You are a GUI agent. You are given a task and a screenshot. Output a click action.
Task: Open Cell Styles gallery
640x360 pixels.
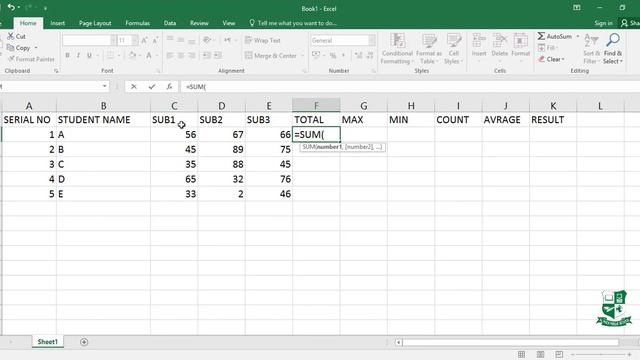pyautogui.click(x=453, y=49)
